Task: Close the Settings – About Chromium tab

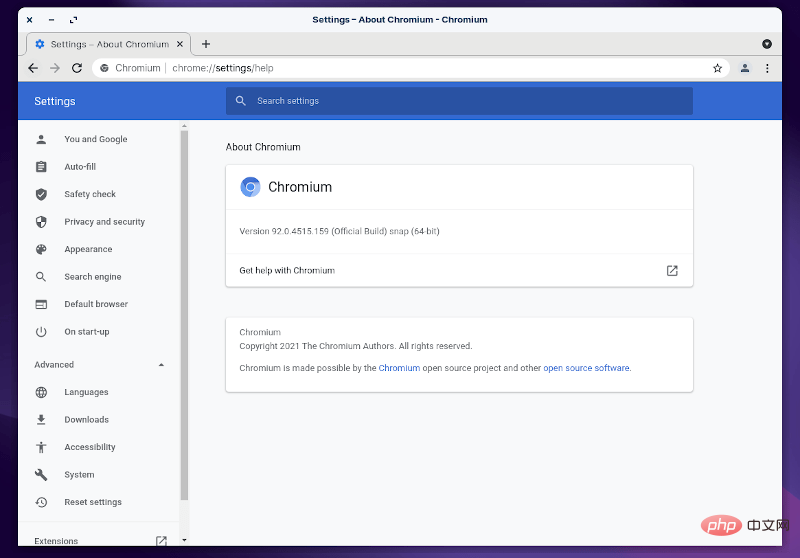Action: tap(180, 44)
